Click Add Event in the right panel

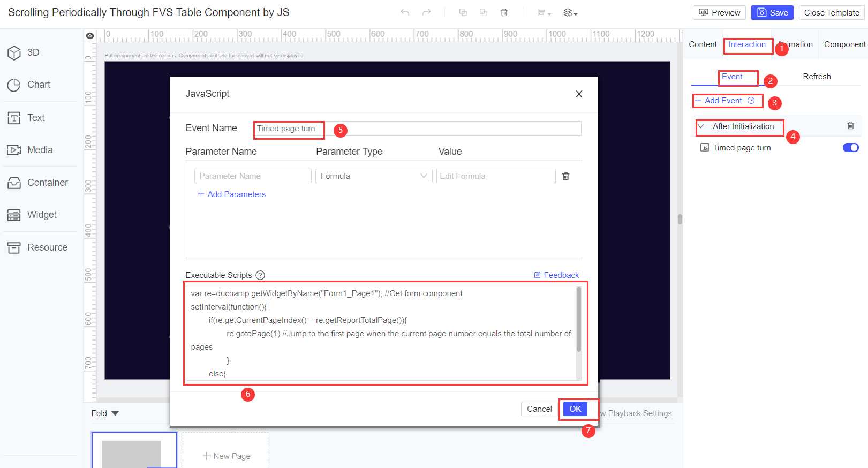[x=719, y=101]
